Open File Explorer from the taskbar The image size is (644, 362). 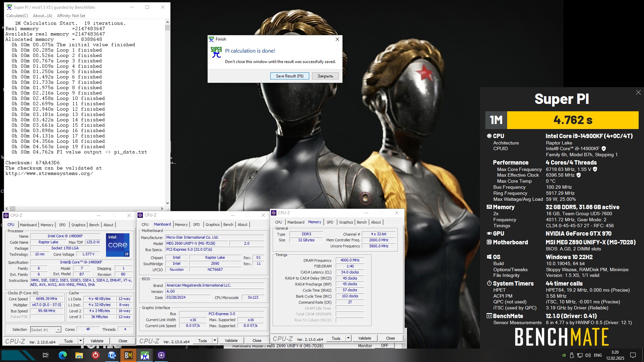79,355
